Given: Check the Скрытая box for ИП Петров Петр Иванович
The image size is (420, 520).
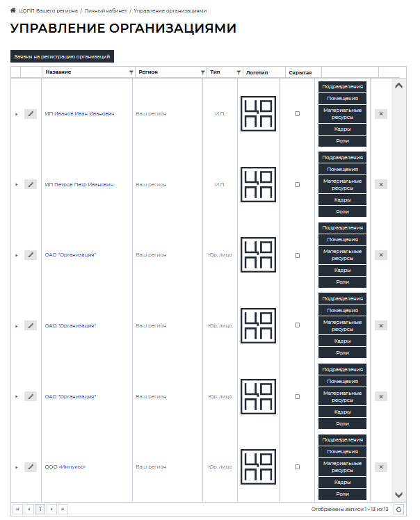Looking at the screenshot, I should coord(298,185).
